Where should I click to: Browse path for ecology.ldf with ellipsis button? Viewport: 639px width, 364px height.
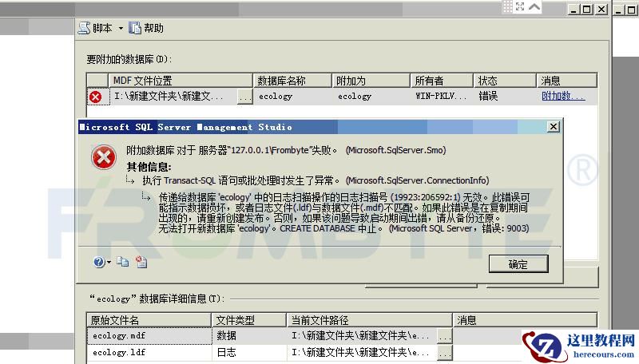445,353
